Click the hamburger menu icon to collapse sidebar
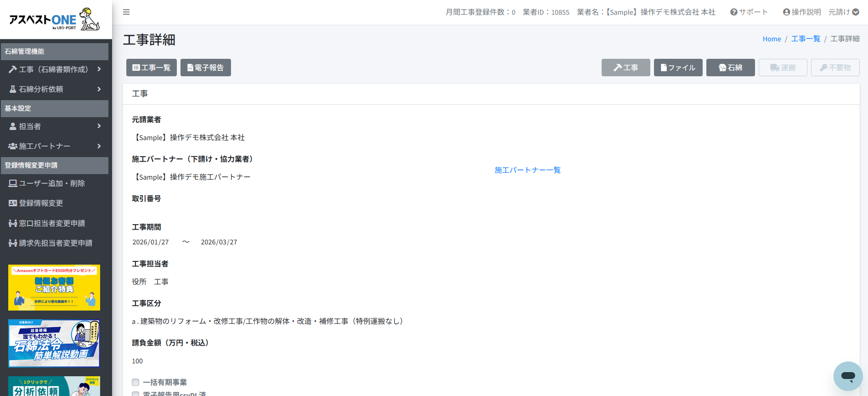 [126, 12]
